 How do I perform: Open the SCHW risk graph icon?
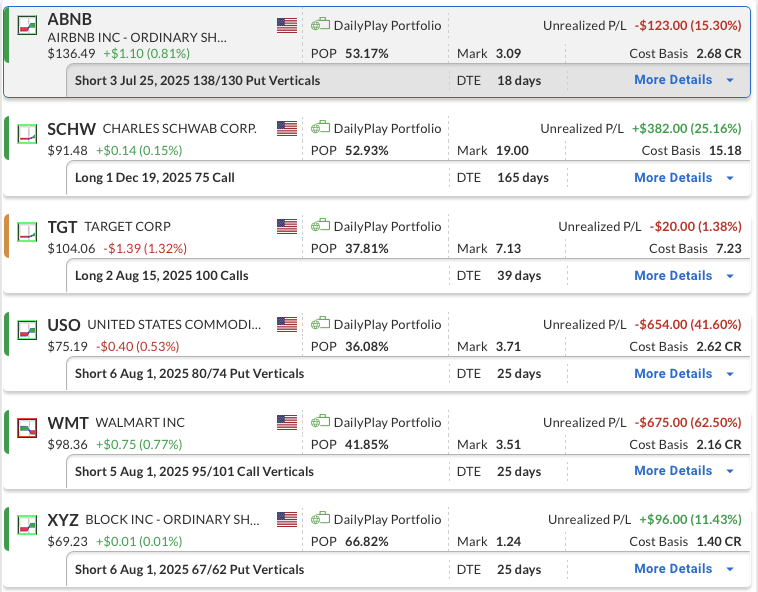[x=27, y=134]
